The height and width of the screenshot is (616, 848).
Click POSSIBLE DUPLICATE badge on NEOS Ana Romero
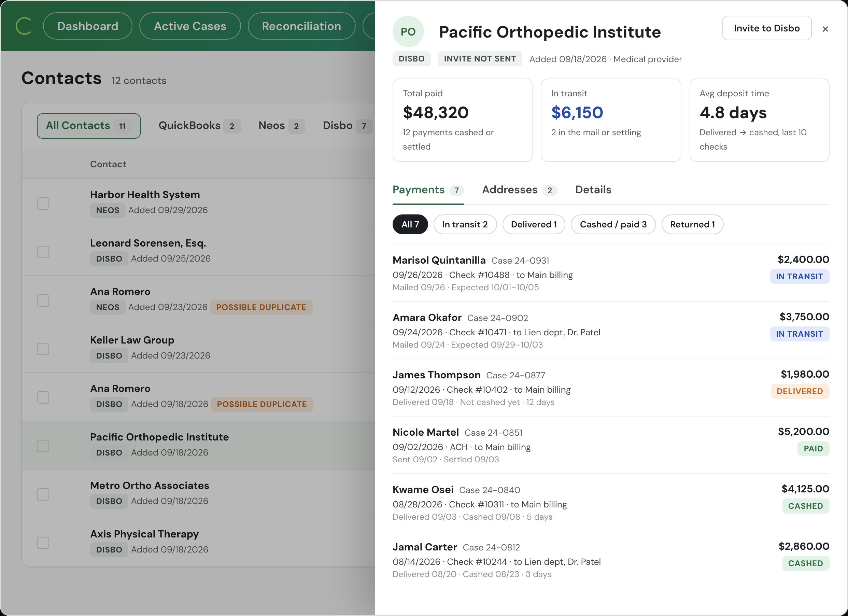pyautogui.click(x=262, y=307)
